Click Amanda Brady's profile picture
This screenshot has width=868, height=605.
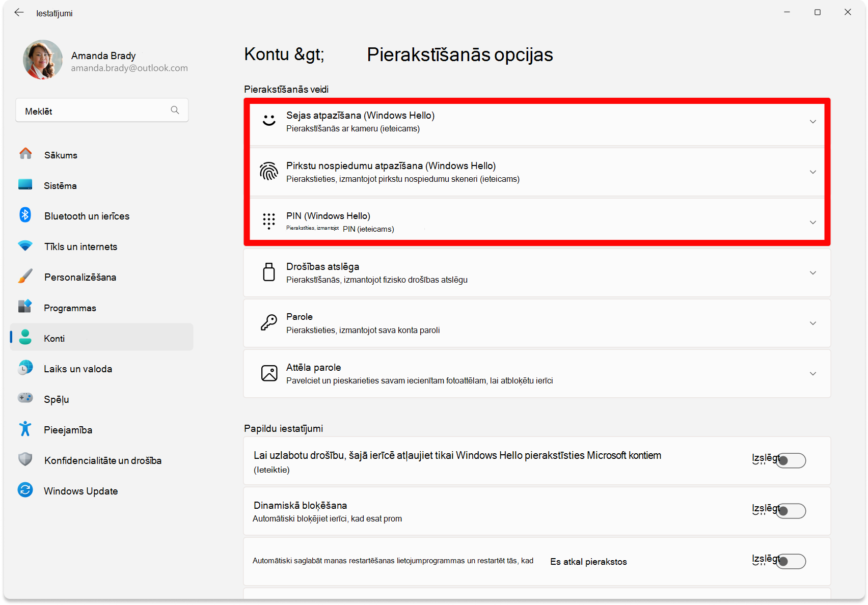pyautogui.click(x=43, y=60)
